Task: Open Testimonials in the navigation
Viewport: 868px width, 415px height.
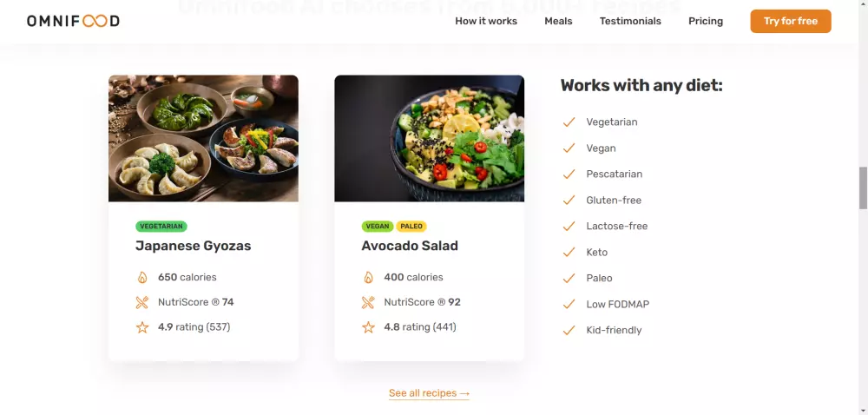Action: pyautogui.click(x=630, y=21)
